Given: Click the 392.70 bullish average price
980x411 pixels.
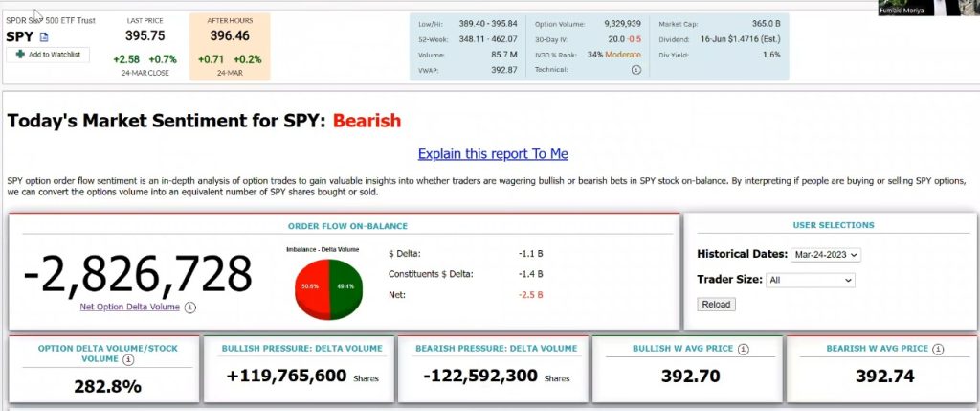Looking at the screenshot, I should pyautogui.click(x=691, y=376).
